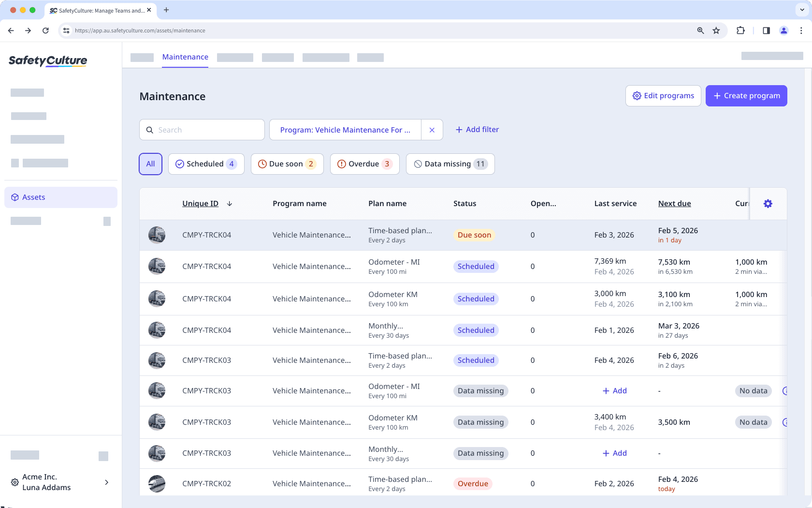Open the browser extensions puzzle icon

740,30
